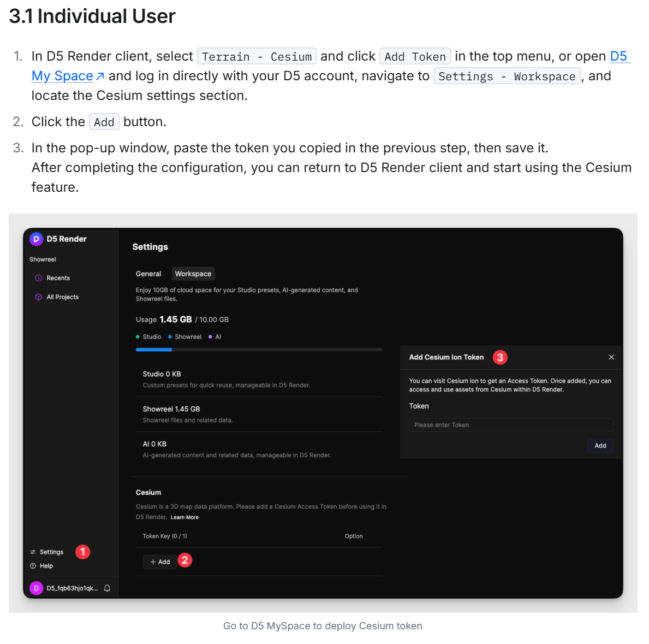Click the + Add token button

[160, 562]
